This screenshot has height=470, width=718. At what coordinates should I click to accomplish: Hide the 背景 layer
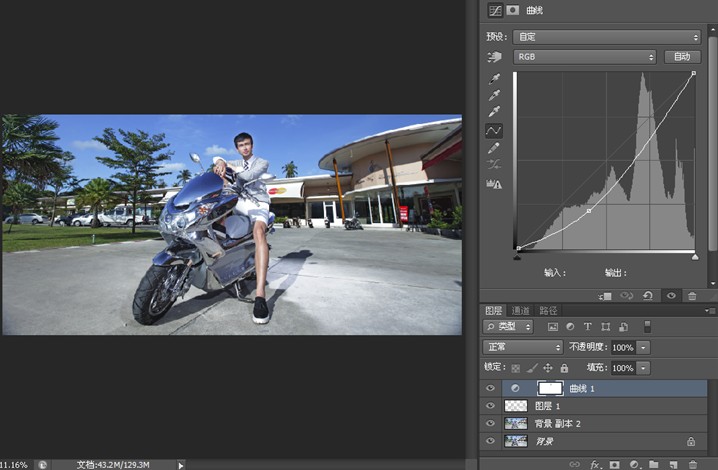pos(490,441)
